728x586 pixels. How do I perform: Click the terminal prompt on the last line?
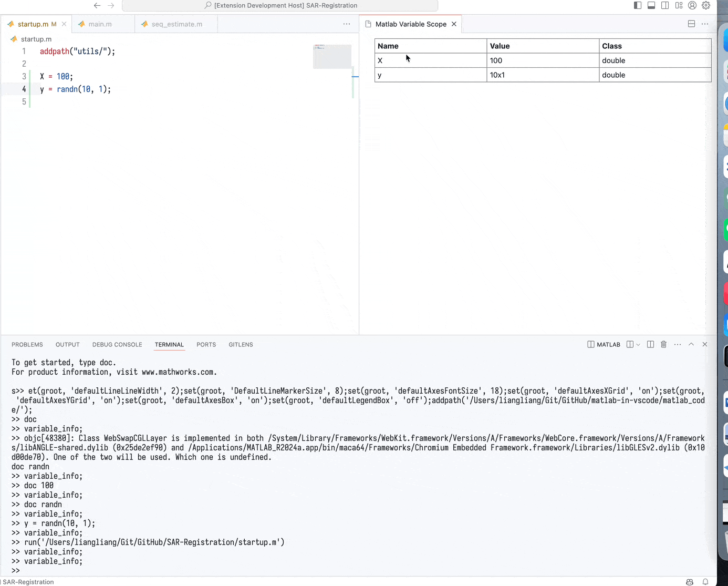click(x=16, y=571)
